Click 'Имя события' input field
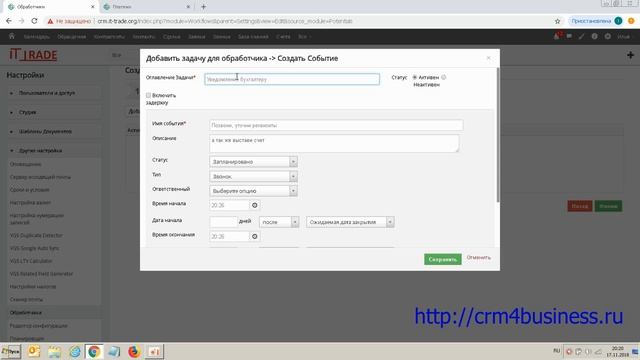 point(336,125)
